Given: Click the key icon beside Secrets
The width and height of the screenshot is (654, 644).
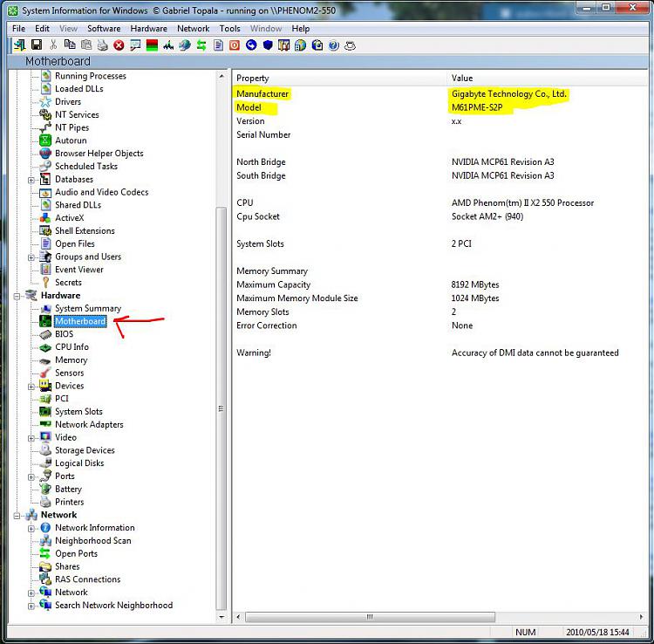Looking at the screenshot, I should coord(45,283).
